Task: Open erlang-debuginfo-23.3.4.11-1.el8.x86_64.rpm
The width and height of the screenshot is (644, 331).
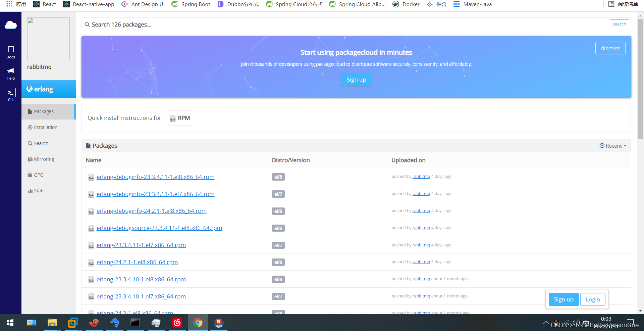Action: tap(155, 177)
